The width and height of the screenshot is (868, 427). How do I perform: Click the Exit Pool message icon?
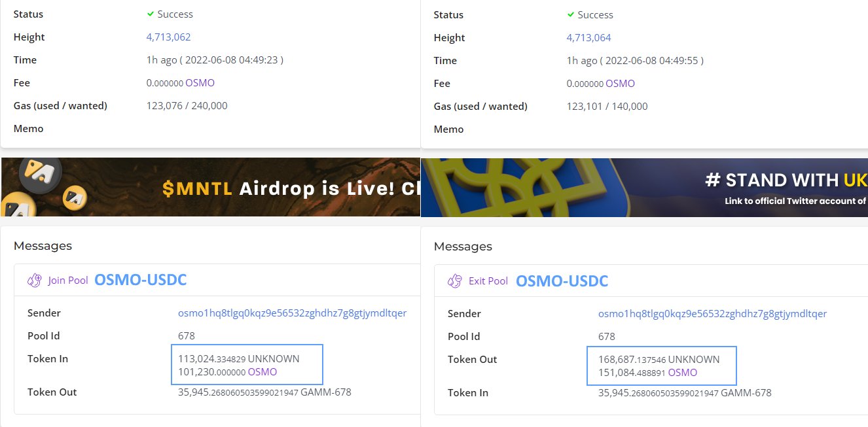454,281
